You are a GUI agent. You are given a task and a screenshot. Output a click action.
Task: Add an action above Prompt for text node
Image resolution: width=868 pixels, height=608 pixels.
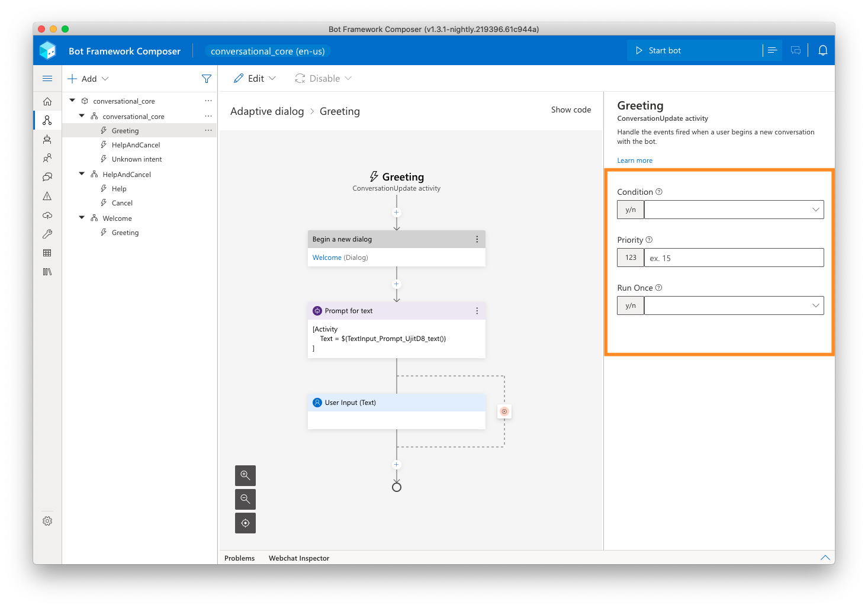pyautogui.click(x=397, y=284)
